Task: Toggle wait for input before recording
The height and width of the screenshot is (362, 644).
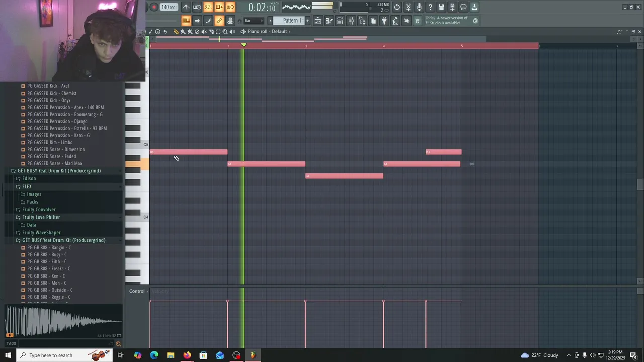Action: point(197,7)
